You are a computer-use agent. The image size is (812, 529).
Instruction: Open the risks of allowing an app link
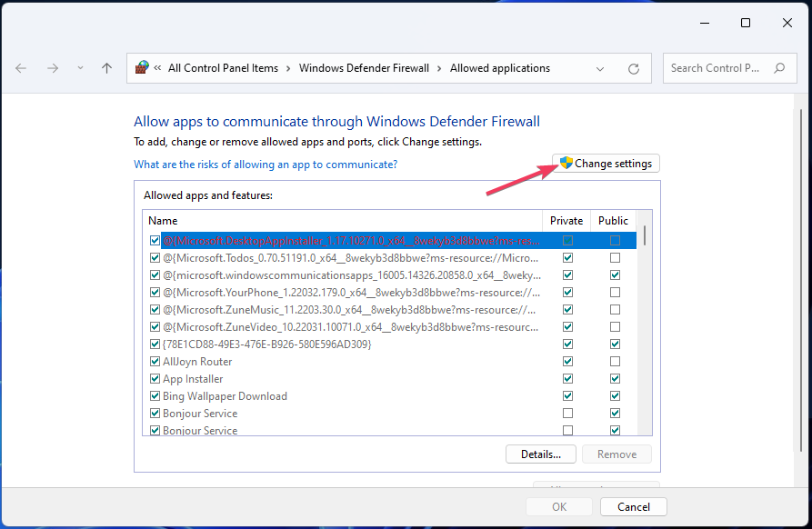tap(266, 165)
